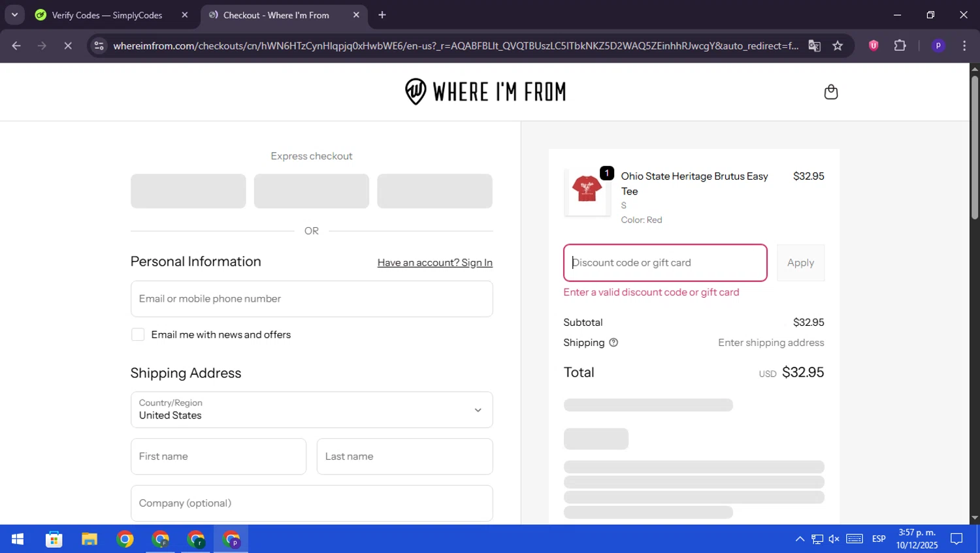980x553 pixels.
Task: Open the tab search dropdown arrow
Action: pyautogui.click(x=14, y=15)
